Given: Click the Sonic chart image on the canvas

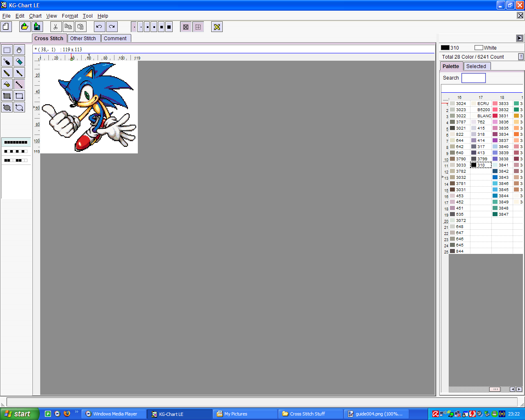Looking at the screenshot, I should (89, 107).
